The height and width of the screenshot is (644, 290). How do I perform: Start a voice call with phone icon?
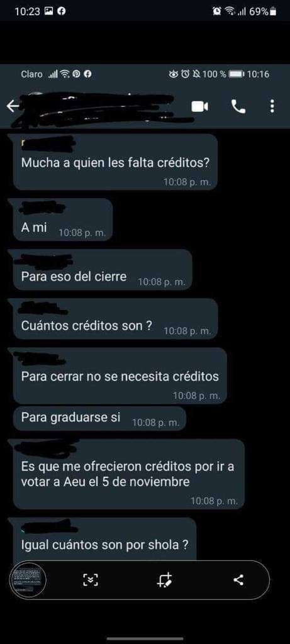pos(238,107)
